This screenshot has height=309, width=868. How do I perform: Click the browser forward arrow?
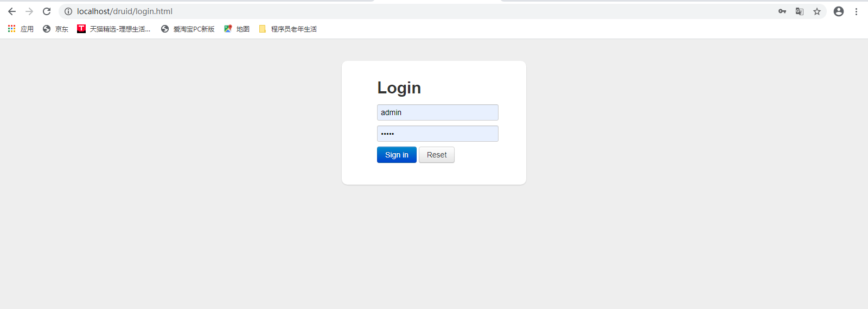point(29,11)
